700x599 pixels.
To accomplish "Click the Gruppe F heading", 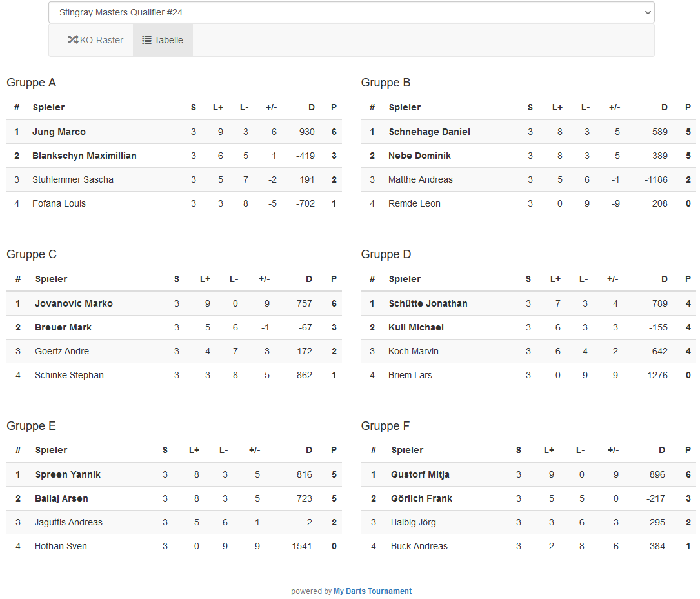I will click(x=385, y=426).
